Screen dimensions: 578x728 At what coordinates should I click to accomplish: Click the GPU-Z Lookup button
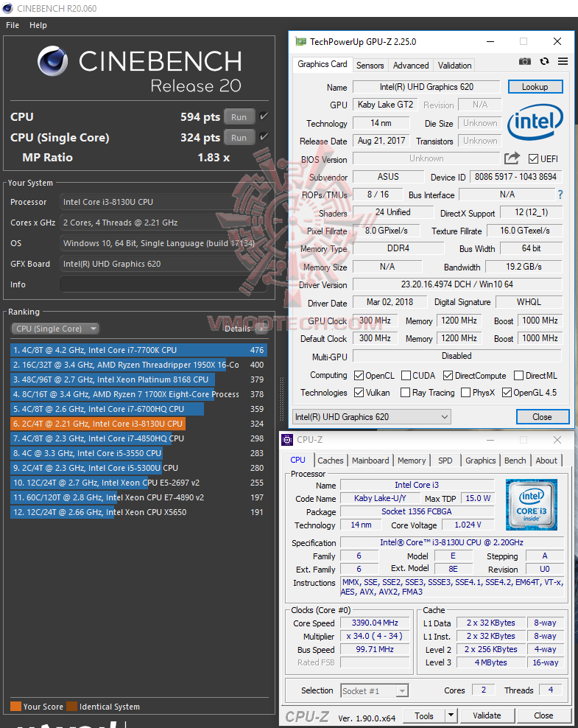tap(535, 87)
